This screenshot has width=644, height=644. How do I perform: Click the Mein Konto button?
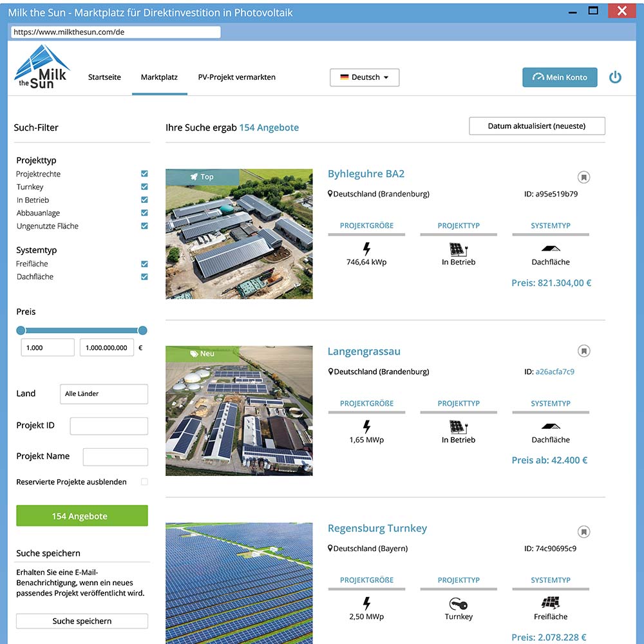[x=560, y=77]
